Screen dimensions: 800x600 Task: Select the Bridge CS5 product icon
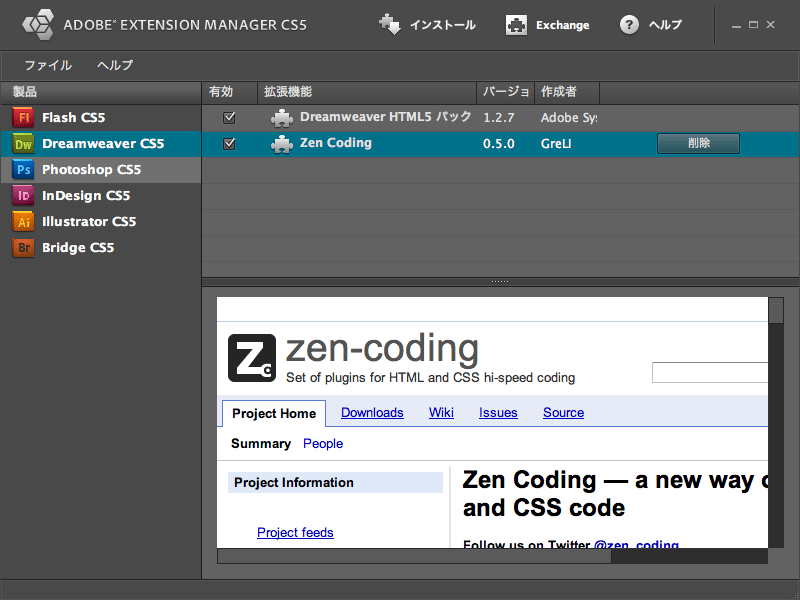coord(23,247)
